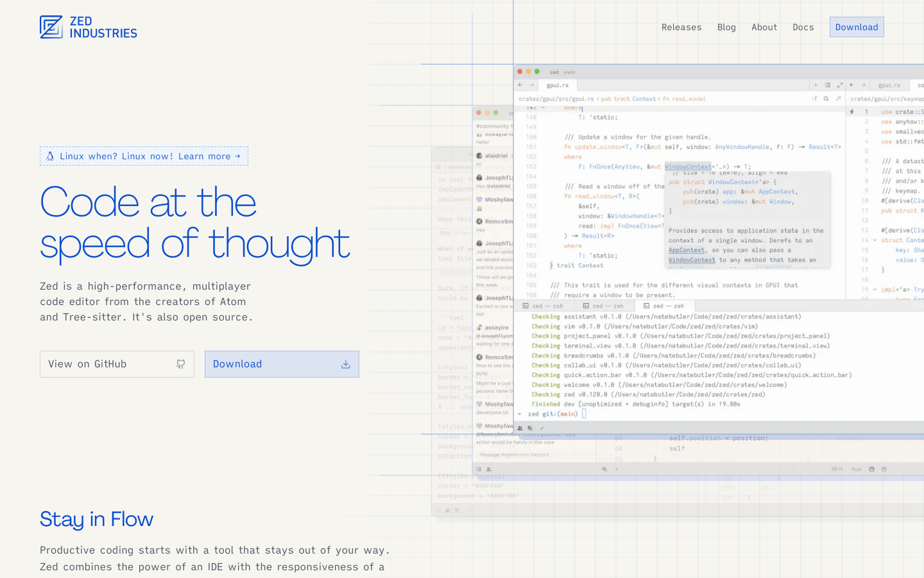Toggle the inlay hints ':T' icon
924x578 pixels.
click(814, 99)
